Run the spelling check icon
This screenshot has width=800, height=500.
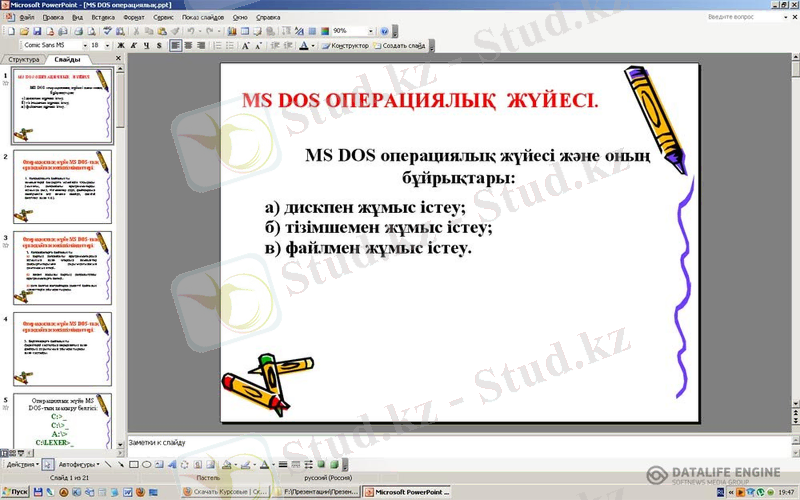[x=107, y=31]
